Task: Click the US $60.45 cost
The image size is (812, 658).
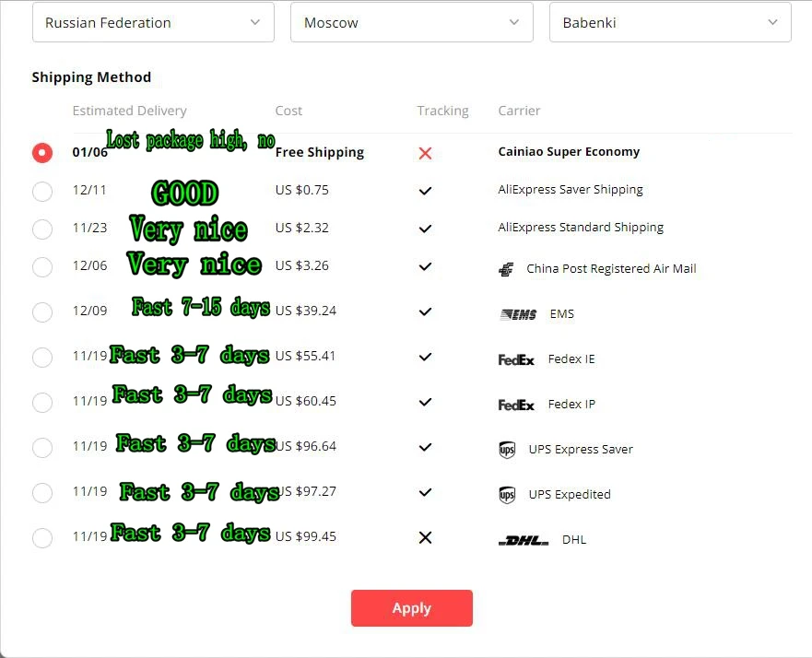Action: (305, 401)
